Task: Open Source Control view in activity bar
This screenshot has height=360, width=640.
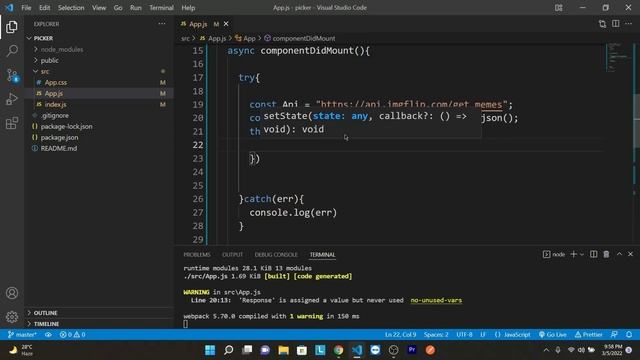Action: (12, 75)
